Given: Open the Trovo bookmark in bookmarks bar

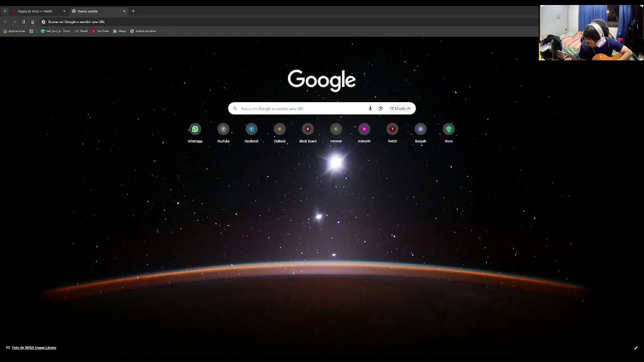Looking at the screenshot, I should (55, 31).
